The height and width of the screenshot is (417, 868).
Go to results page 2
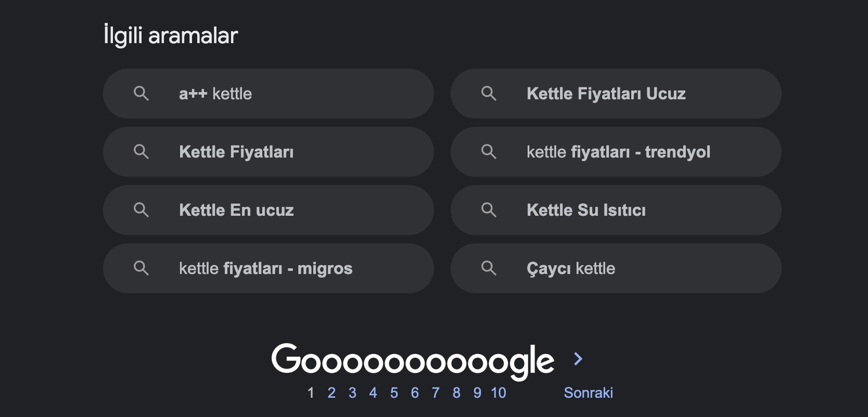(x=331, y=393)
